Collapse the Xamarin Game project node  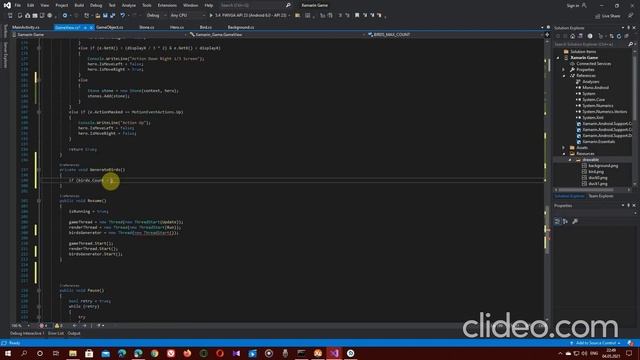coord(558,58)
